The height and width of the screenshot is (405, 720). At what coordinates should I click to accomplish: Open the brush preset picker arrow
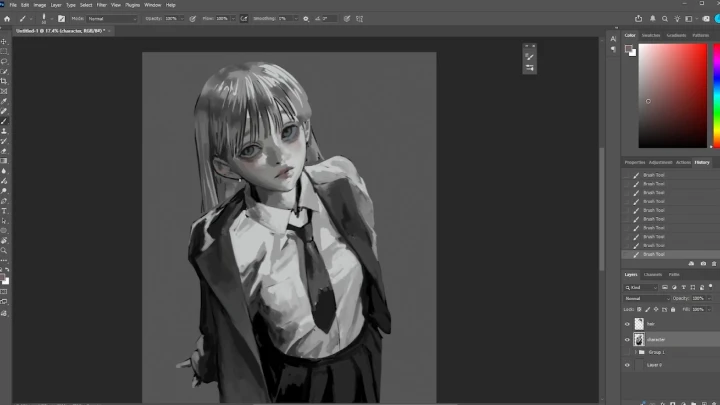pyautogui.click(x=51, y=19)
